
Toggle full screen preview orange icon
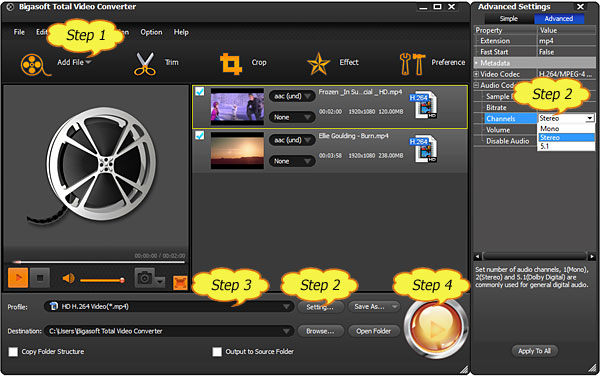(x=180, y=283)
